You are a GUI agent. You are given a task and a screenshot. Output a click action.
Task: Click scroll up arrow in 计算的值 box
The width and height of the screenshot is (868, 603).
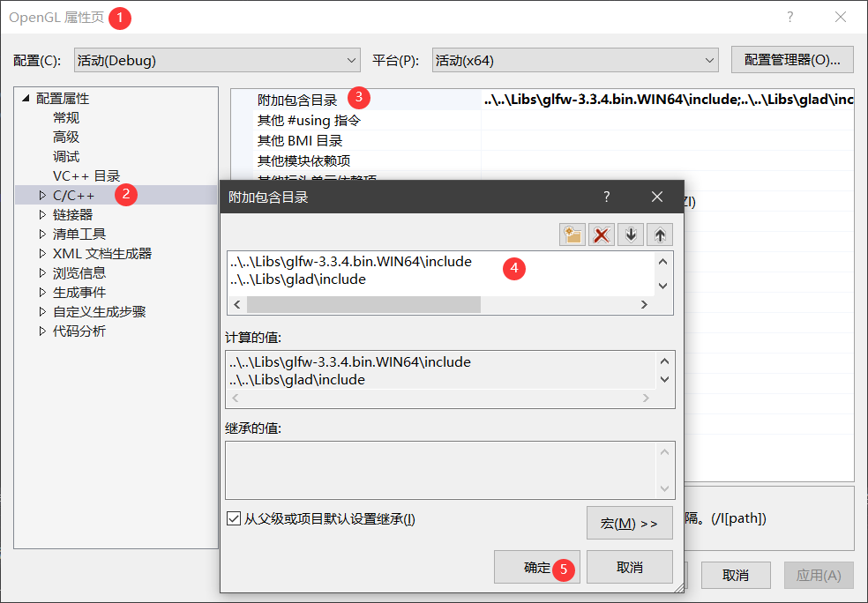[x=665, y=361]
